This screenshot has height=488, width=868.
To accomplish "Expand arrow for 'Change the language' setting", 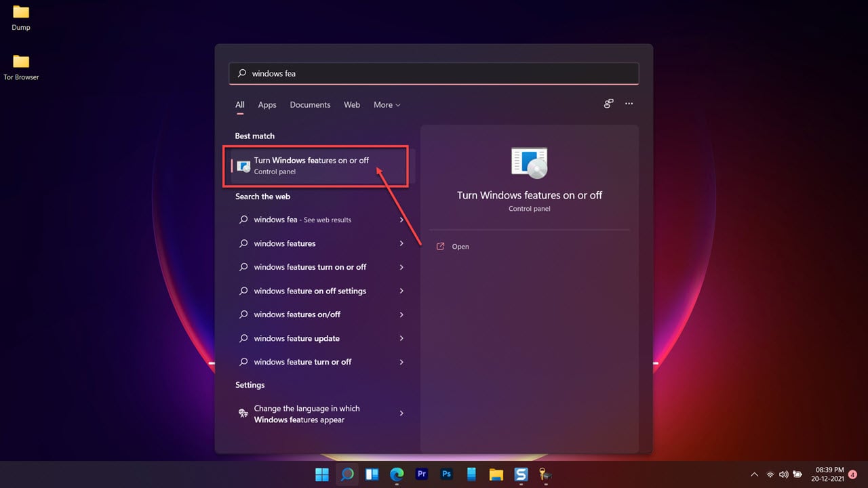I will [x=401, y=413].
